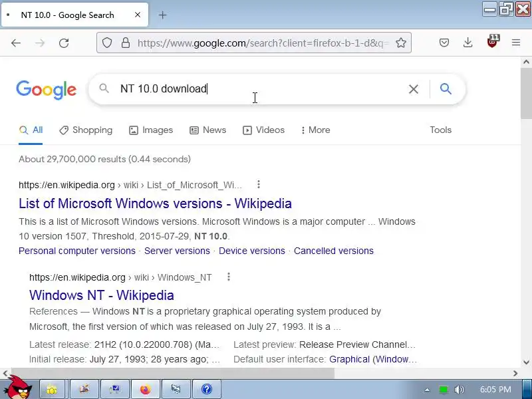Select the All results tab
Screen dimensions: 532x399
pyautogui.click(x=31, y=130)
